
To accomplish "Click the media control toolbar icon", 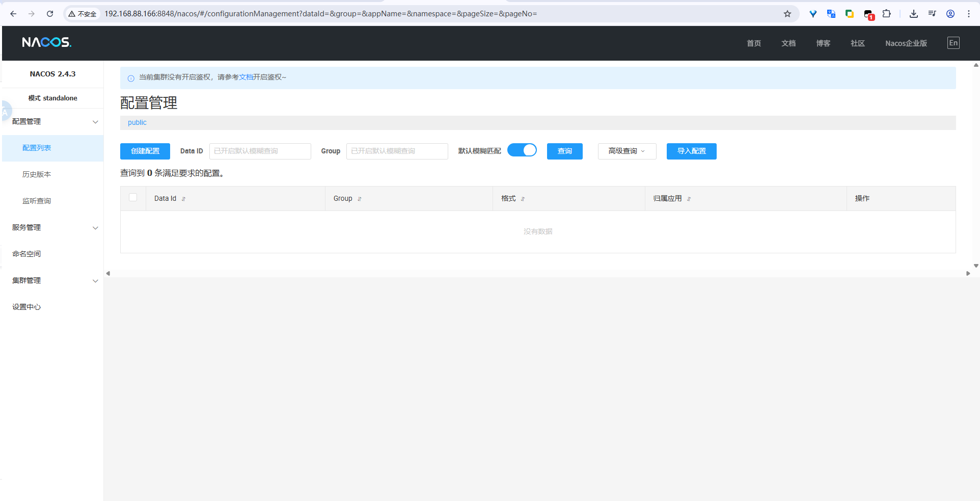I will pos(932,14).
